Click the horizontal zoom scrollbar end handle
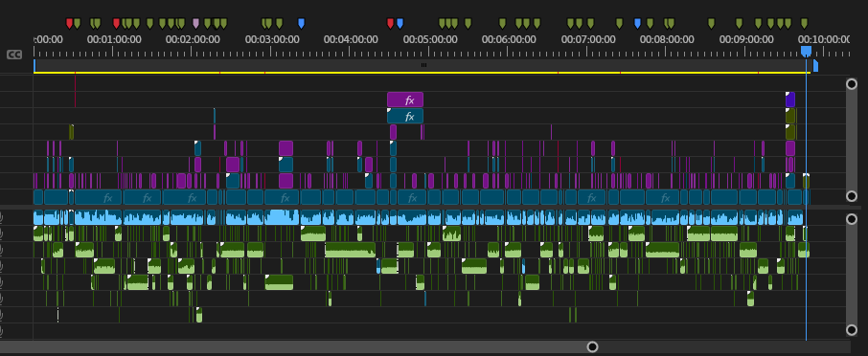The width and height of the screenshot is (868, 356). click(x=592, y=346)
